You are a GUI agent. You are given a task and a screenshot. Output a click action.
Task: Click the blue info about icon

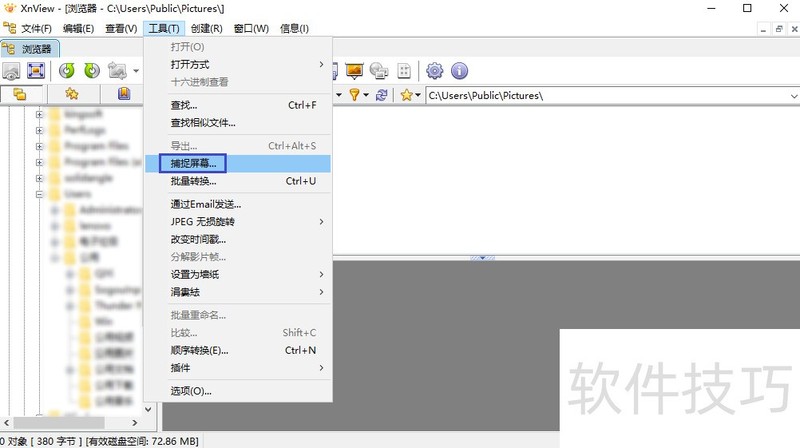coord(459,70)
